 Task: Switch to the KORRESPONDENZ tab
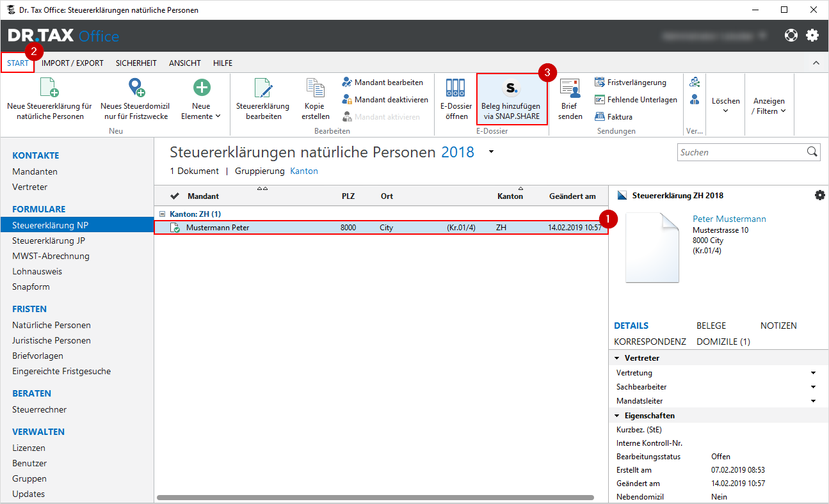(650, 342)
